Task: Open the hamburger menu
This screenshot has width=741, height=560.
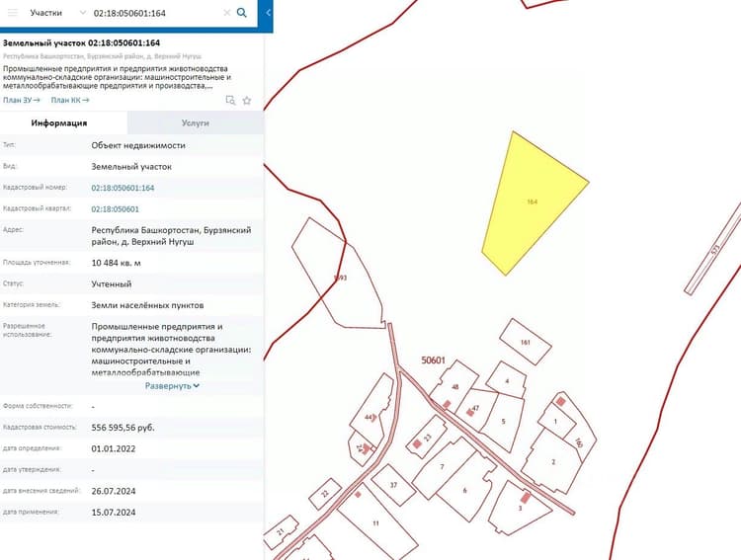Action: tap(12, 13)
